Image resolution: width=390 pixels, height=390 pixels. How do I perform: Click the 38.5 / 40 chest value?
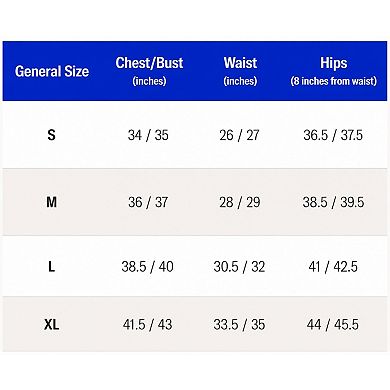[147, 267]
